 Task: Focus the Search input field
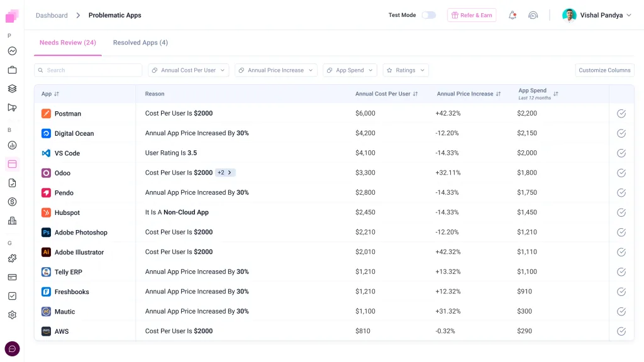[x=88, y=70]
